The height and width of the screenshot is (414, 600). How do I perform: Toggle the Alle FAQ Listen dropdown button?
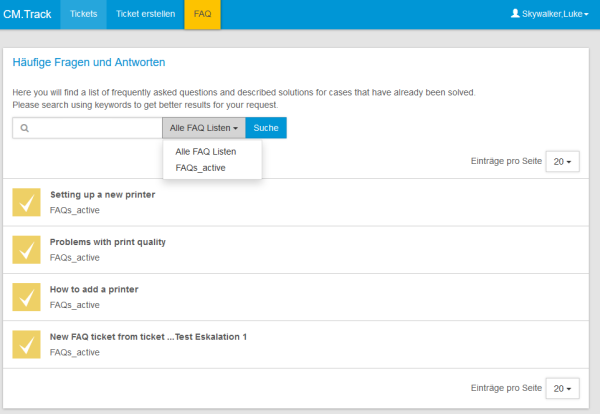coord(204,128)
